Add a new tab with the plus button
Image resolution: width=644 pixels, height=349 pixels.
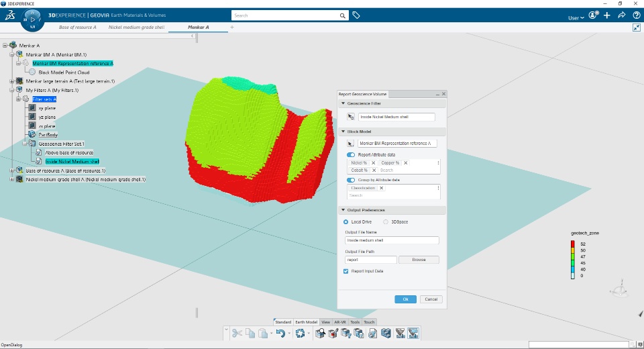pos(232,27)
